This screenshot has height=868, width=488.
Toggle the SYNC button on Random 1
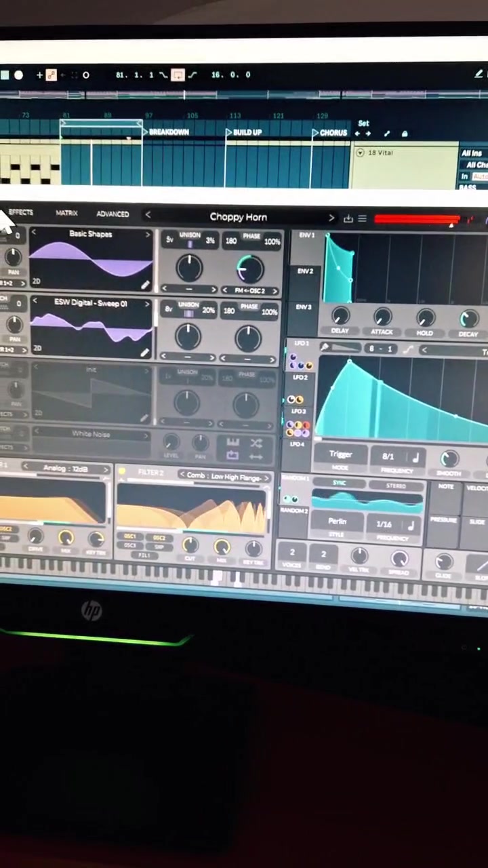pos(339,484)
